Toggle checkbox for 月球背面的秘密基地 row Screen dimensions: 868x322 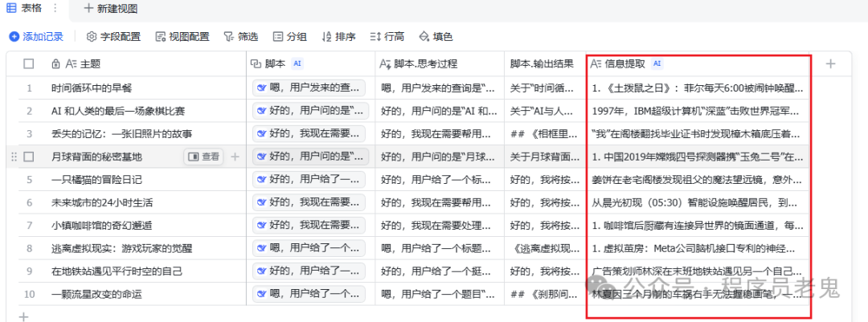click(29, 157)
